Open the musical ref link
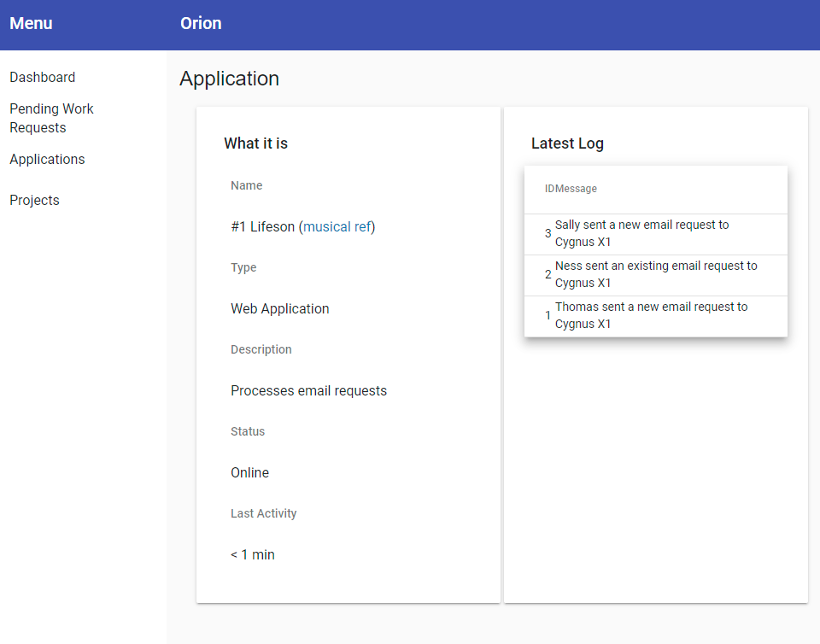The width and height of the screenshot is (820, 644). [337, 226]
